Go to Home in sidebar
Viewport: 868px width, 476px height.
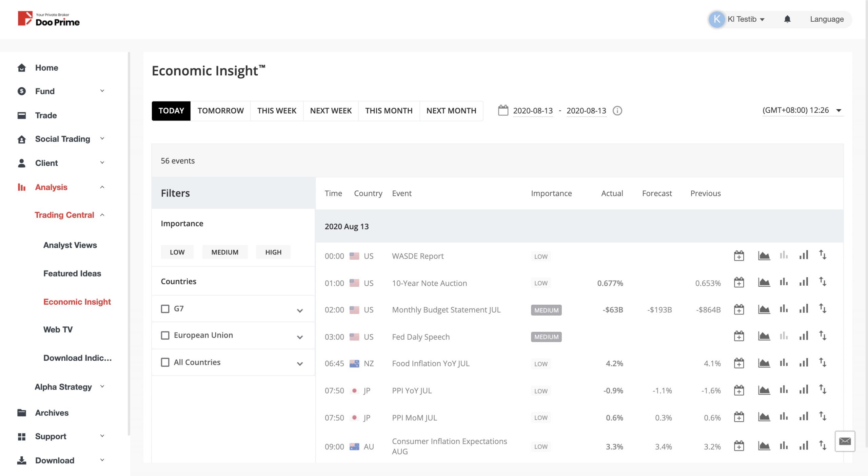46,68
